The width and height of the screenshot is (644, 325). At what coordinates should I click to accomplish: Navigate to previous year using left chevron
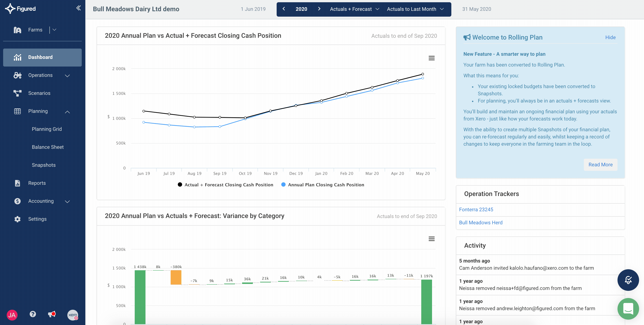(284, 9)
